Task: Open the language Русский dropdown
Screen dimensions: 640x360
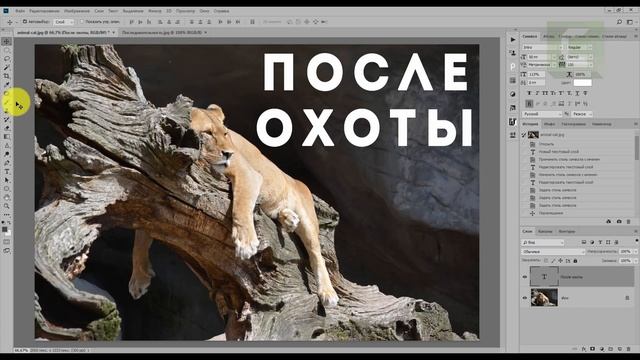Action: (x=542, y=114)
